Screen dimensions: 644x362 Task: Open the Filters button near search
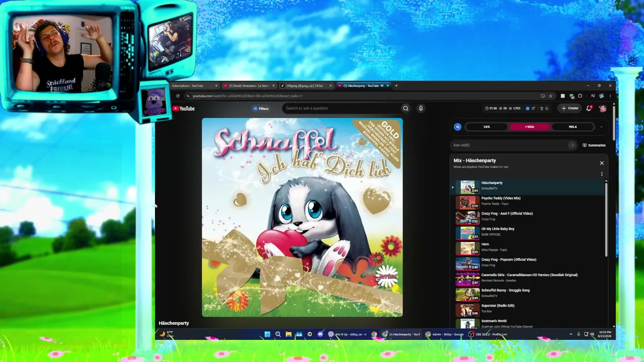click(x=261, y=109)
